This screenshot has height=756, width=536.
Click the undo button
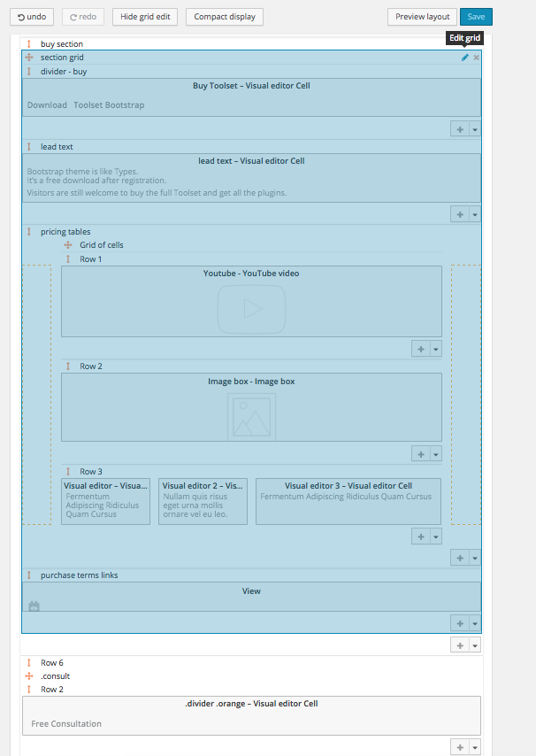[x=32, y=17]
